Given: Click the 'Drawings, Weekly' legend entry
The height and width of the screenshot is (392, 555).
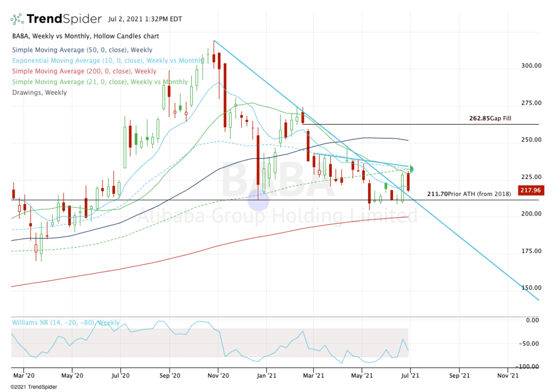Looking at the screenshot, I should pos(39,92).
